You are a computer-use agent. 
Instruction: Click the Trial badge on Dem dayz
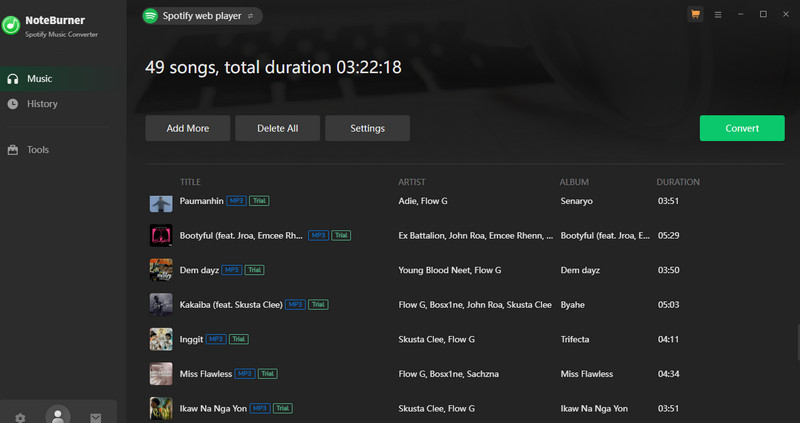coord(255,270)
